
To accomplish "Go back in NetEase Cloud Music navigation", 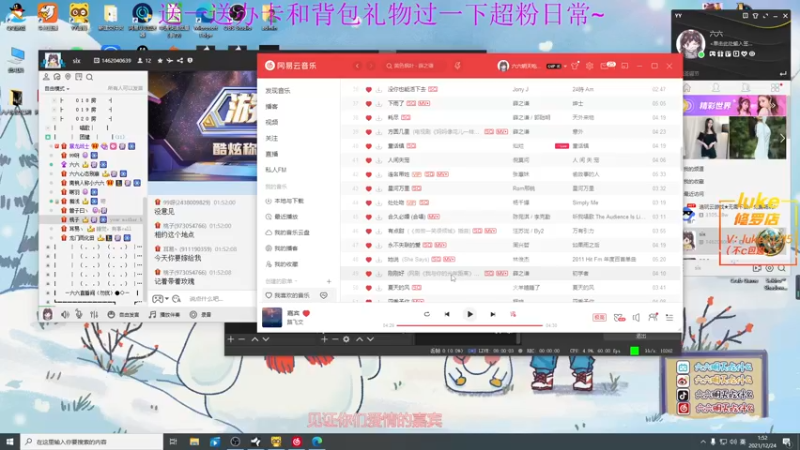I will pyautogui.click(x=357, y=66).
